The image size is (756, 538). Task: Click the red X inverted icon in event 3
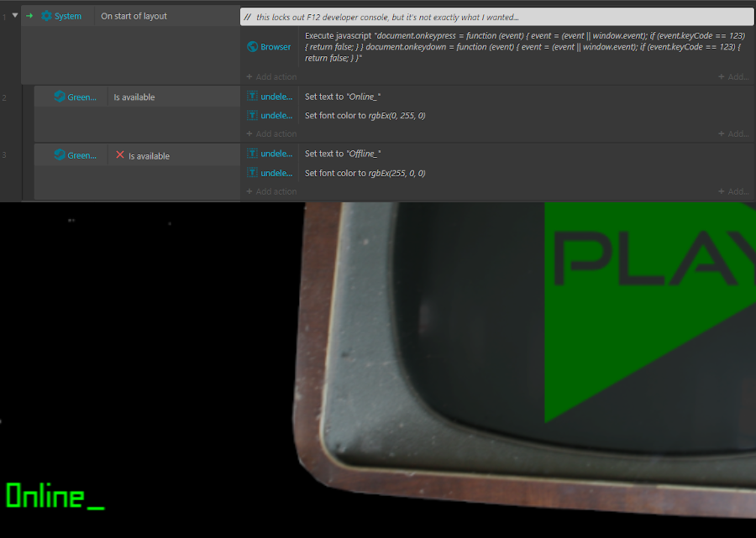point(120,155)
